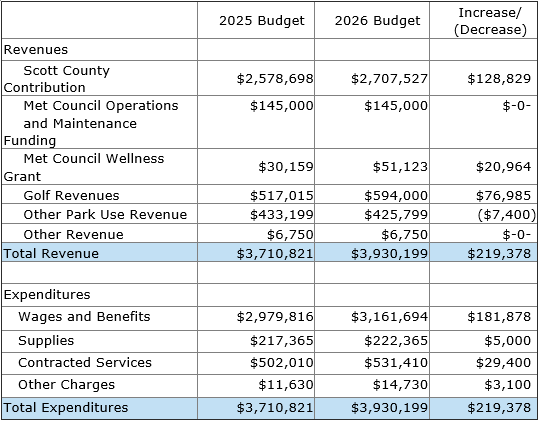
Task: Click the Increase/(Decrease) column header
Action: [x=490, y=21]
